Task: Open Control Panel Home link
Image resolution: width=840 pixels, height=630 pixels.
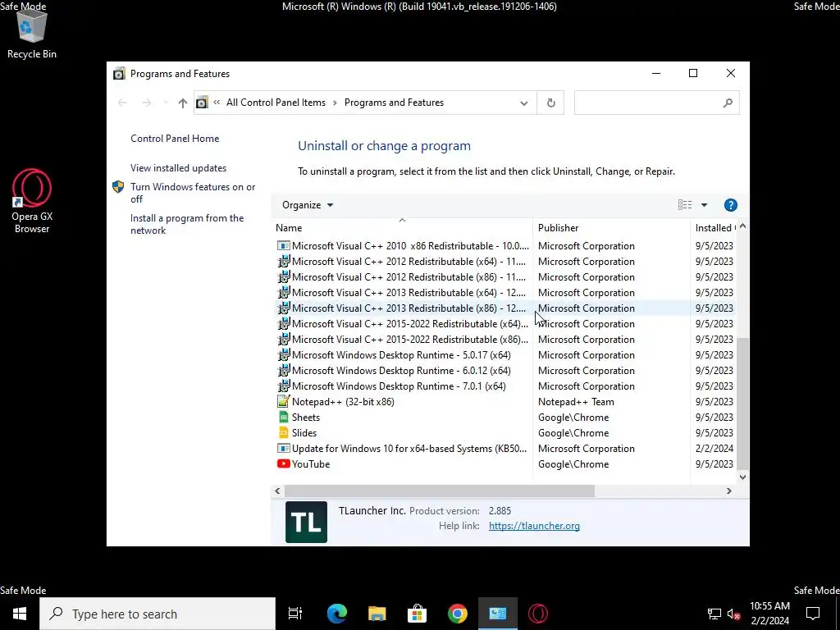Action: click(x=175, y=138)
